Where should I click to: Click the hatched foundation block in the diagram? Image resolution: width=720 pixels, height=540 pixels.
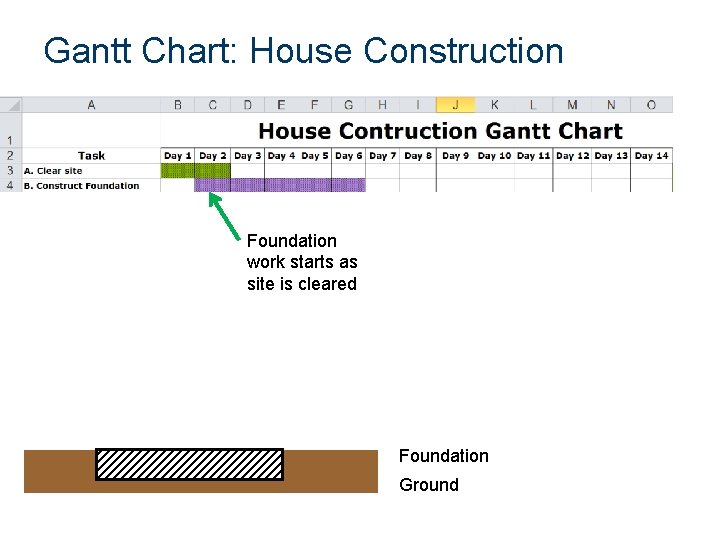click(x=189, y=465)
